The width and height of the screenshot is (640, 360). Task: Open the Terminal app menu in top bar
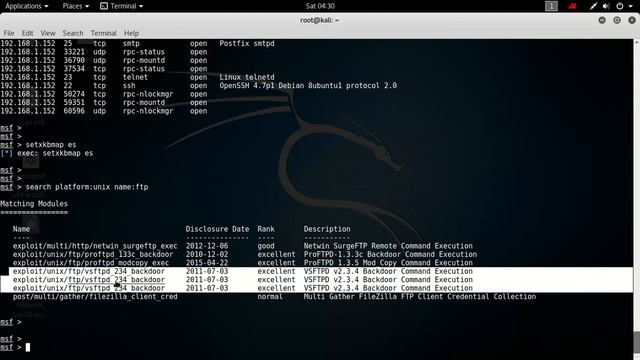[x=122, y=6]
